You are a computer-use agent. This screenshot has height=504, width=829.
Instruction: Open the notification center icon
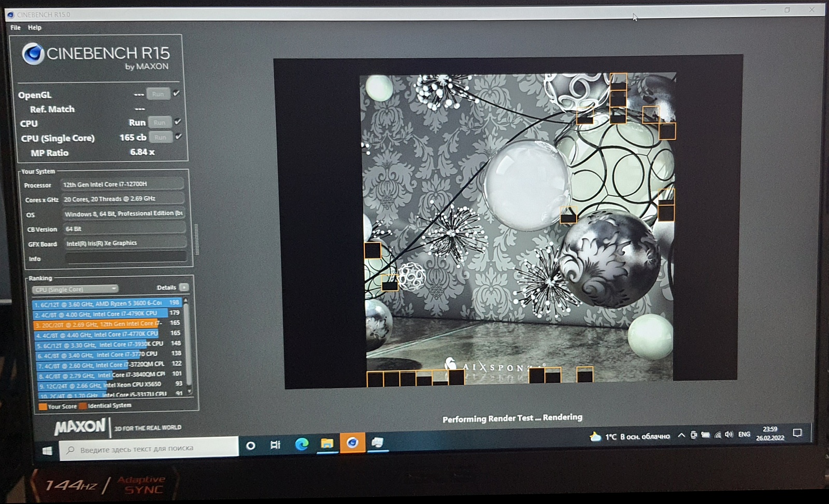797,433
